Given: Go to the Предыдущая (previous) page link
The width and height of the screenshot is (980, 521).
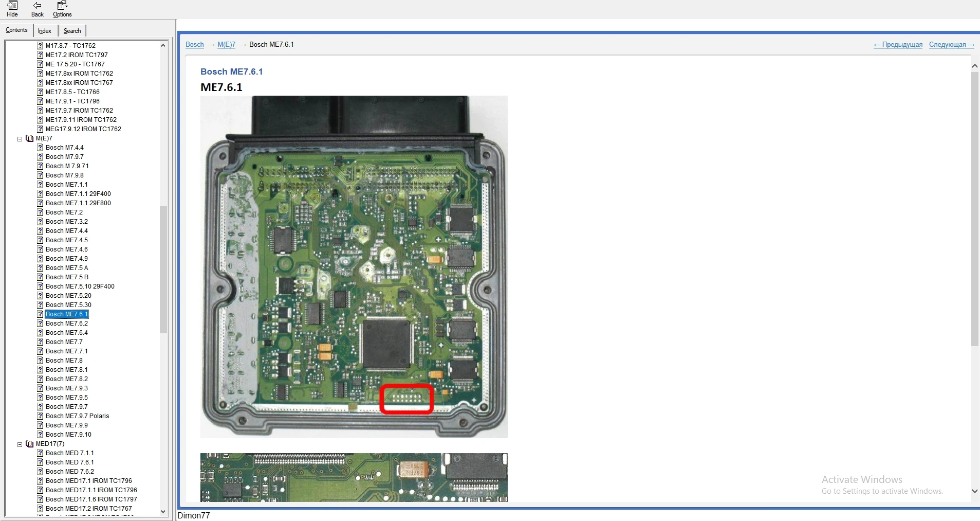Looking at the screenshot, I should (x=898, y=45).
